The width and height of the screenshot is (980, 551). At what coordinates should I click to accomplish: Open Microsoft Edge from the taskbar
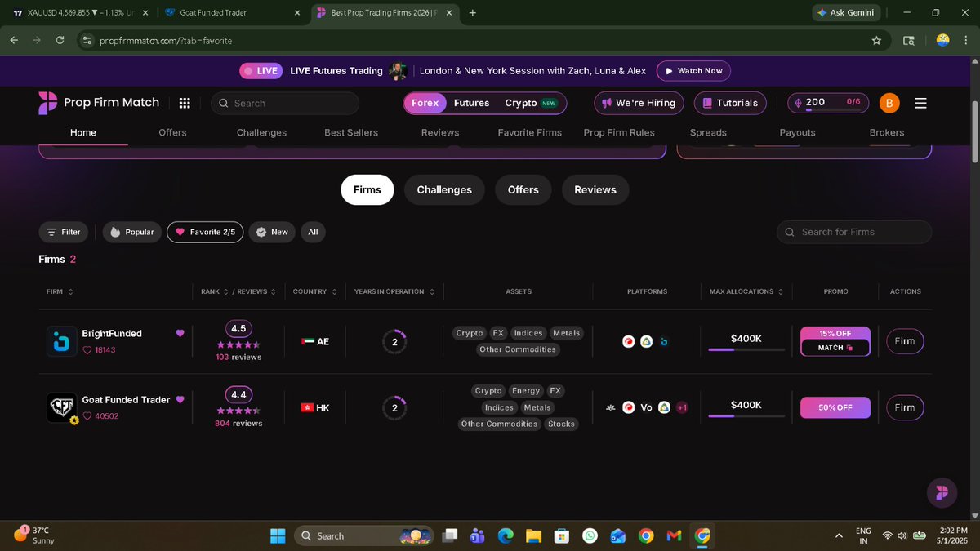pyautogui.click(x=506, y=535)
